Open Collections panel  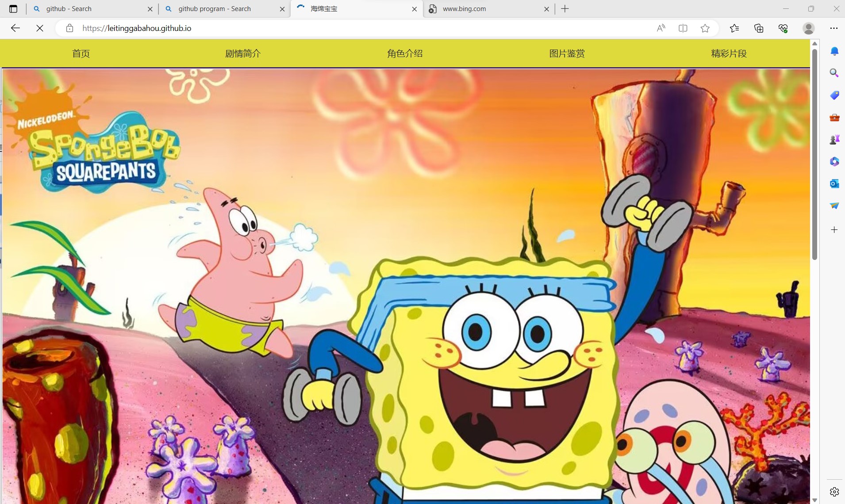tap(759, 28)
